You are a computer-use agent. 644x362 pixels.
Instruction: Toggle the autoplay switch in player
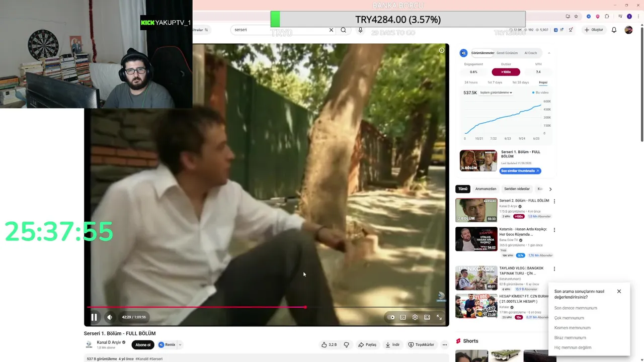click(x=392, y=317)
